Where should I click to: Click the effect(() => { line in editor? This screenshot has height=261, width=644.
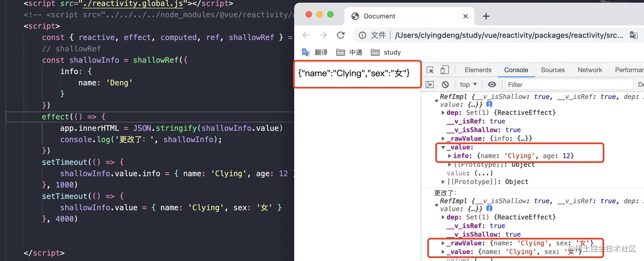click(x=73, y=117)
